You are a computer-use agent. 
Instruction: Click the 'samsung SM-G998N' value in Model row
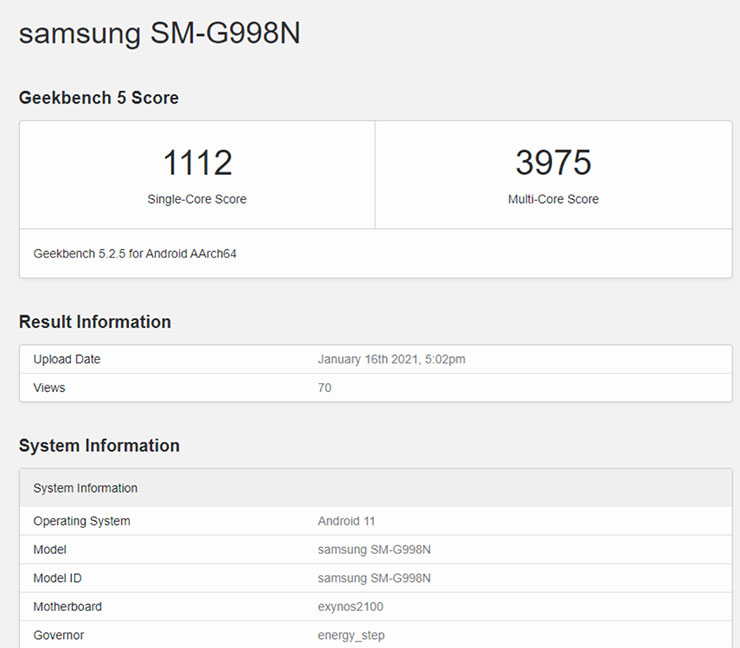(374, 549)
